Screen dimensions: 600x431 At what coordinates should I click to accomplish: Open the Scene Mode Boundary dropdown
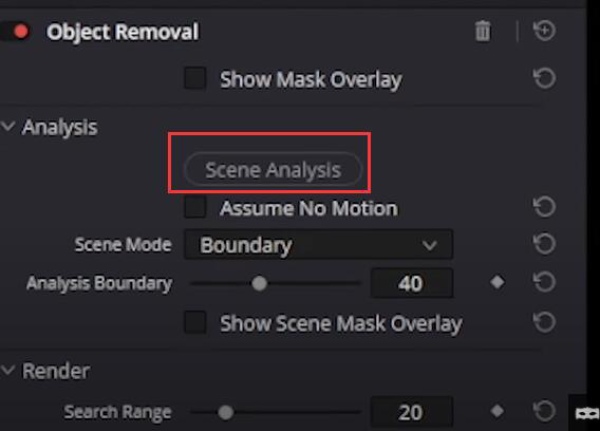[319, 245]
